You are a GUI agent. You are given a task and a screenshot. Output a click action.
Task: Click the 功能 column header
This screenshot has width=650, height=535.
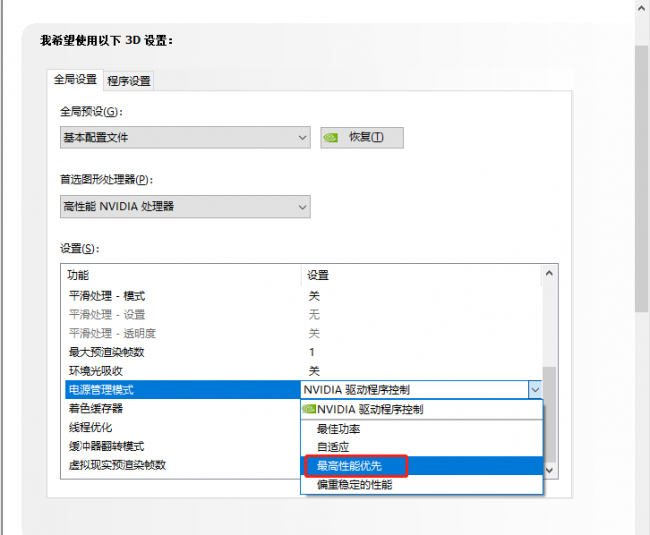pos(183,275)
